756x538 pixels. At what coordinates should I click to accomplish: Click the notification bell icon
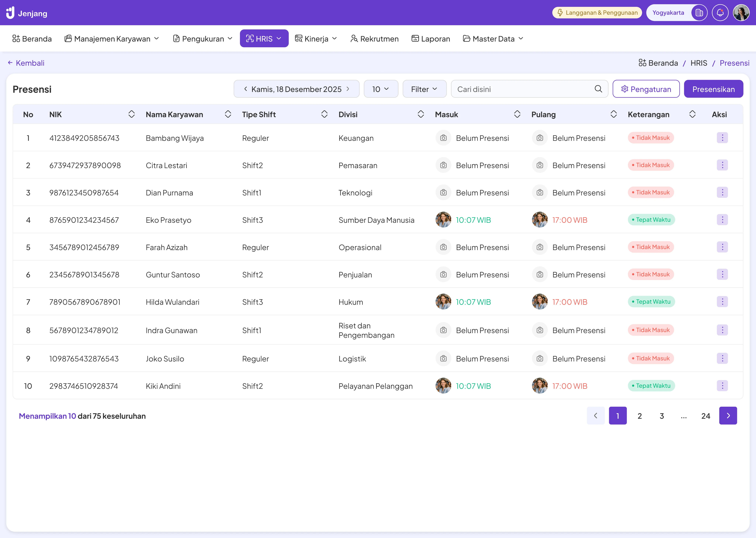[x=720, y=13]
